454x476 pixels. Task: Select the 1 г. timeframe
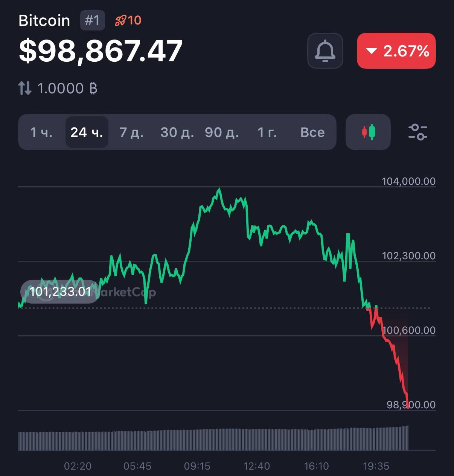click(267, 132)
